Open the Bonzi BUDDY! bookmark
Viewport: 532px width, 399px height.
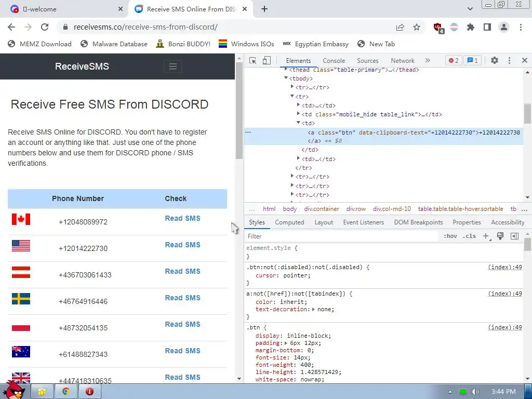coord(183,44)
